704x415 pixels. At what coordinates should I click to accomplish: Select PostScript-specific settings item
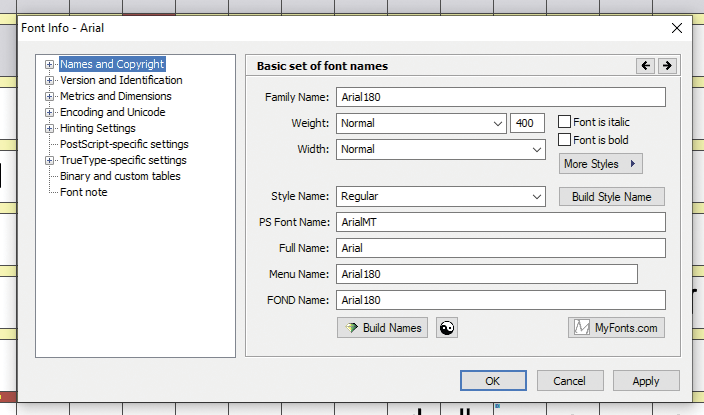[124, 144]
